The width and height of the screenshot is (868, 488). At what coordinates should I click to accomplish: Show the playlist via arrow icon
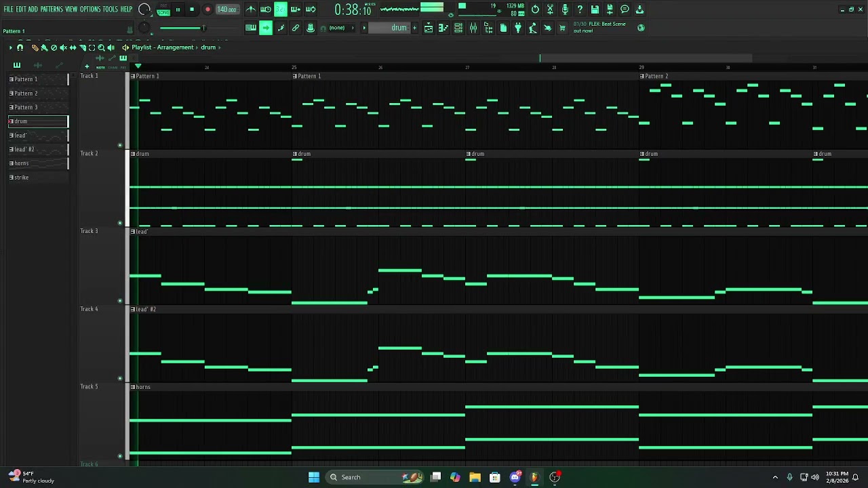point(266,28)
